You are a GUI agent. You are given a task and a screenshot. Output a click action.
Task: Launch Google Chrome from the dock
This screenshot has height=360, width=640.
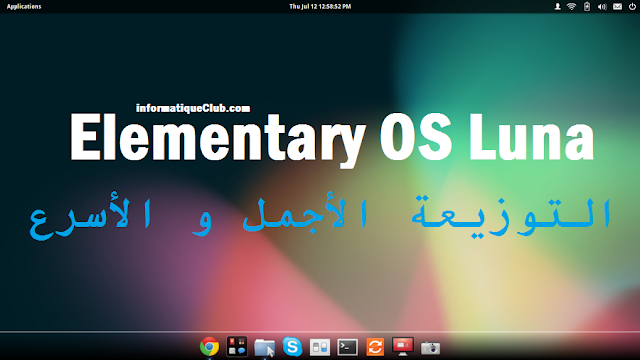209,347
